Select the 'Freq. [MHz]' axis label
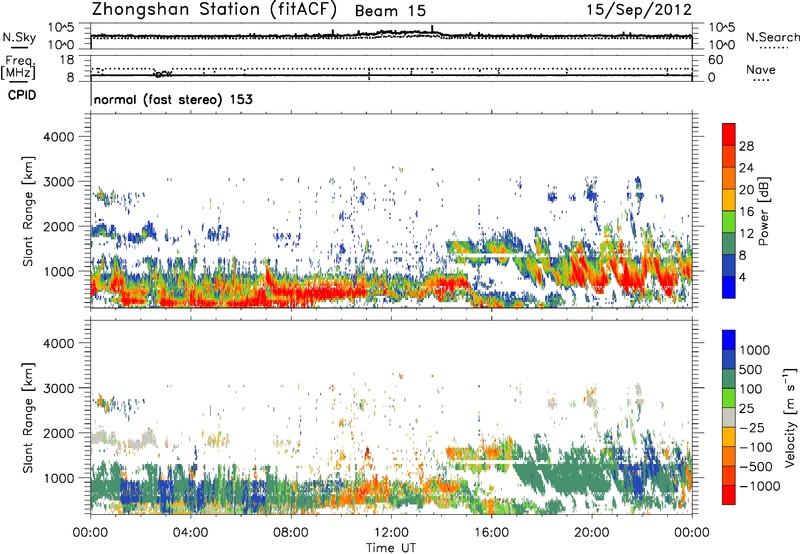This screenshot has height=554, width=800. tap(18, 67)
